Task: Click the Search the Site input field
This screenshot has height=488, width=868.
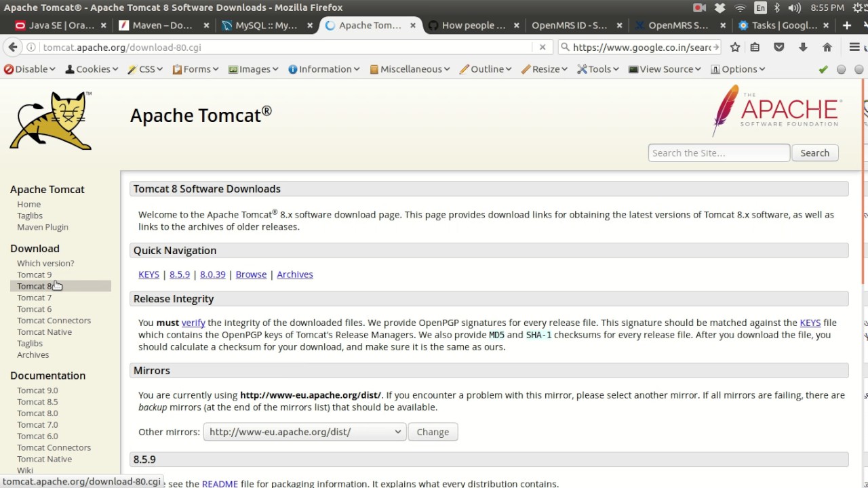Action: pos(719,152)
